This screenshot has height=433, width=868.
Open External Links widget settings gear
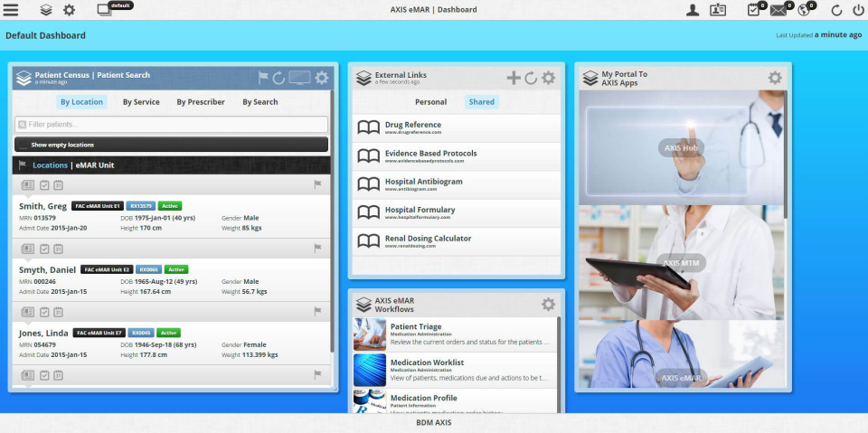pyautogui.click(x=548, y=78)
